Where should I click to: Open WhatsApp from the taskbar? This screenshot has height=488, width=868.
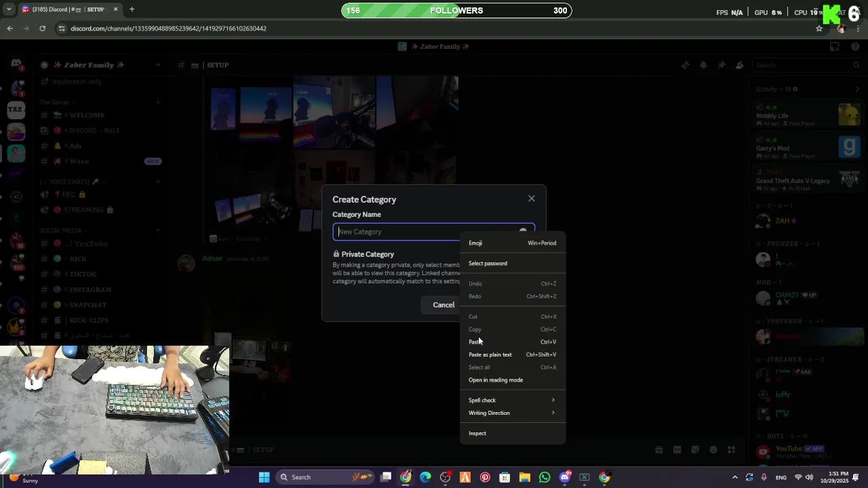tap(545, 477)
